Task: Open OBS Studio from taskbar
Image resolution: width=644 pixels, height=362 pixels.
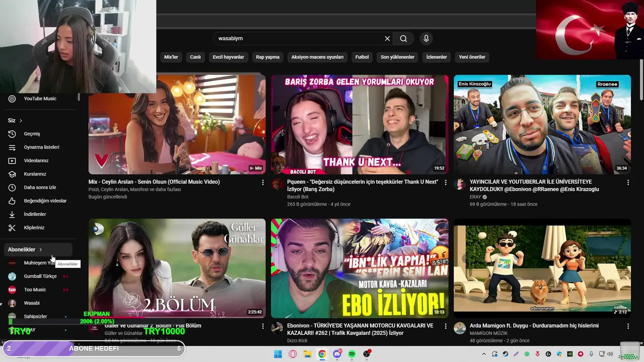Action: pyautogui.click(x=367, y=354)
